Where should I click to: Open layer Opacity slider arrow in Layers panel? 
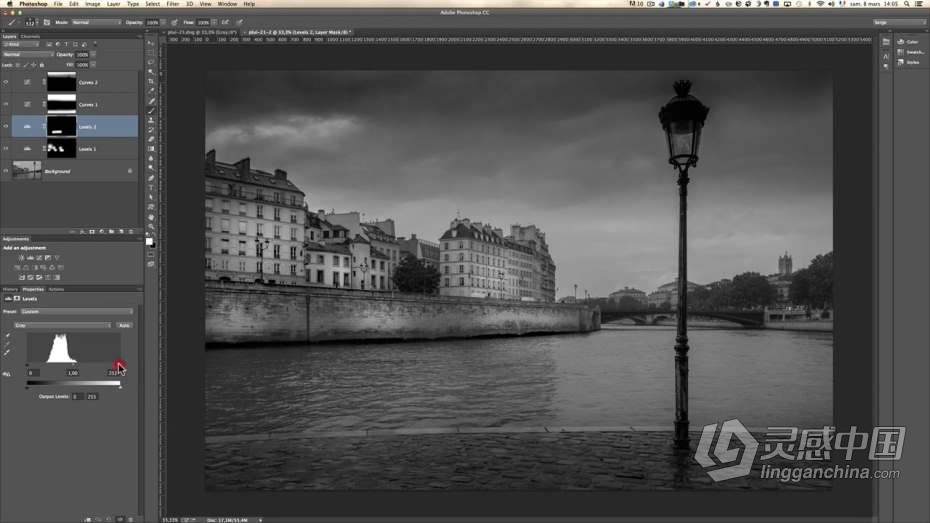(x=93, y=54)
